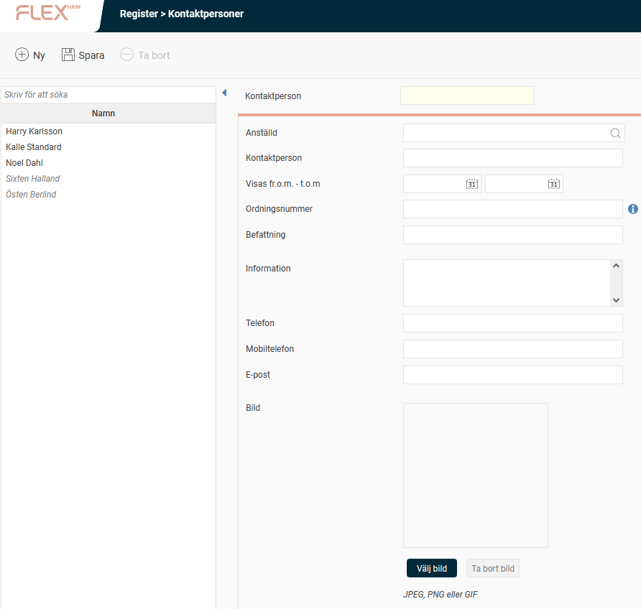Screen dimensions: 641x609
Task: Select Harry Karlsson in the list
Action: coord(34,131)
